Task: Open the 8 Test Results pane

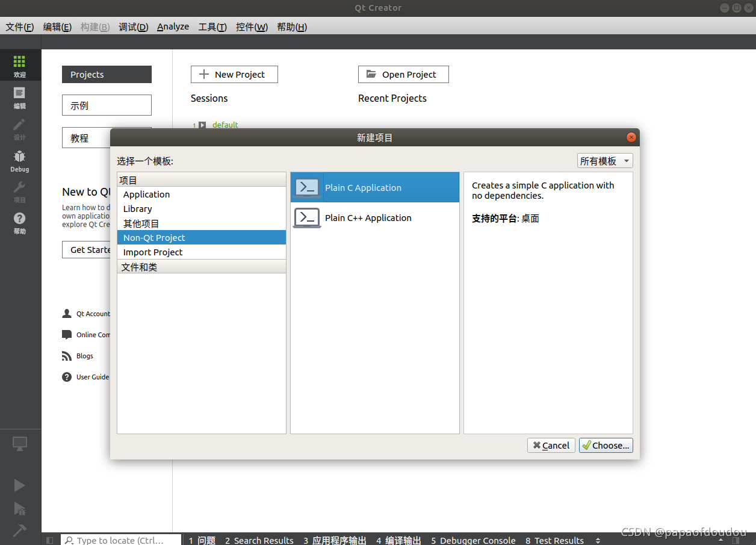Action: click(554, 540)
